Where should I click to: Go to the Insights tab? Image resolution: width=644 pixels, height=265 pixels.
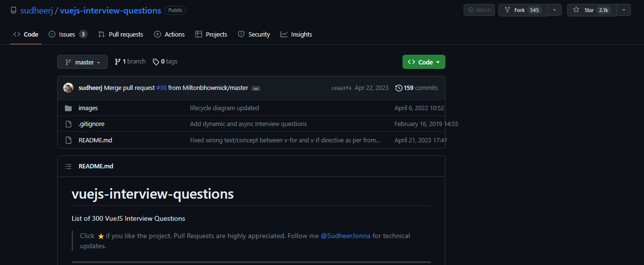click(x=296, y=34)
